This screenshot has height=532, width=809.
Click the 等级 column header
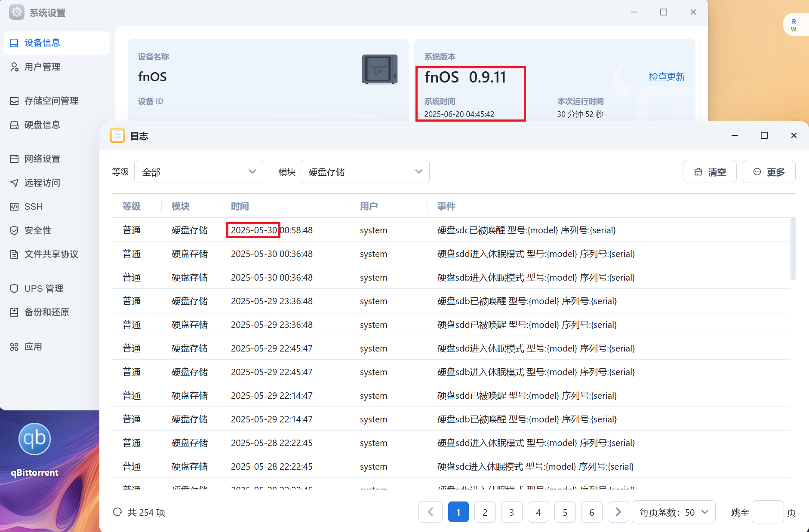point(132,206)
